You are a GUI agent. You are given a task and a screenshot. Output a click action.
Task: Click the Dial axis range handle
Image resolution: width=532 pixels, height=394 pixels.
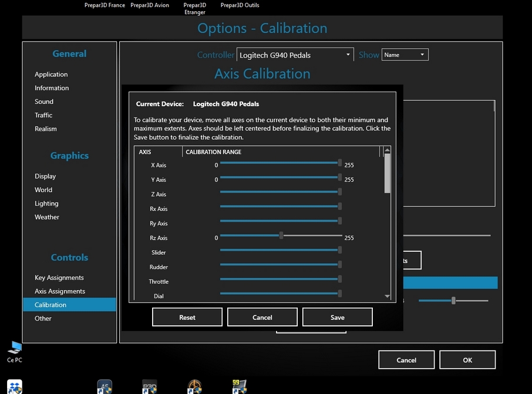[x=339, y=294]
